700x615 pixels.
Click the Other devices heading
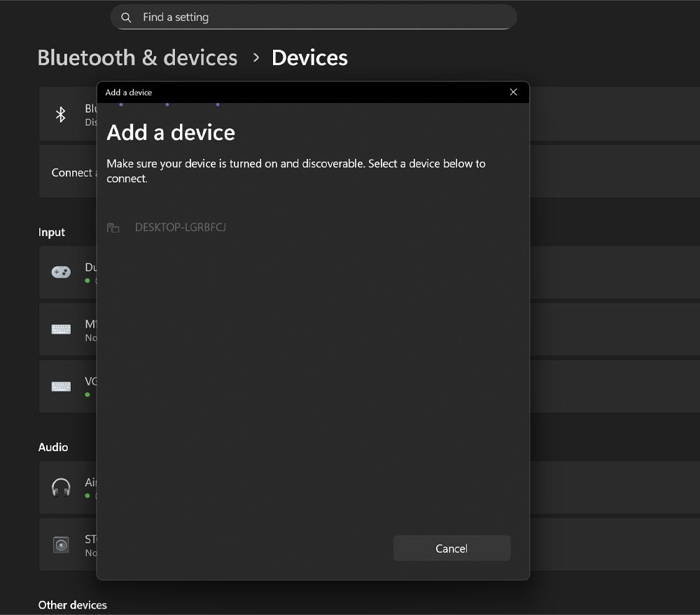pyautogui.click(x=73, y=604)
